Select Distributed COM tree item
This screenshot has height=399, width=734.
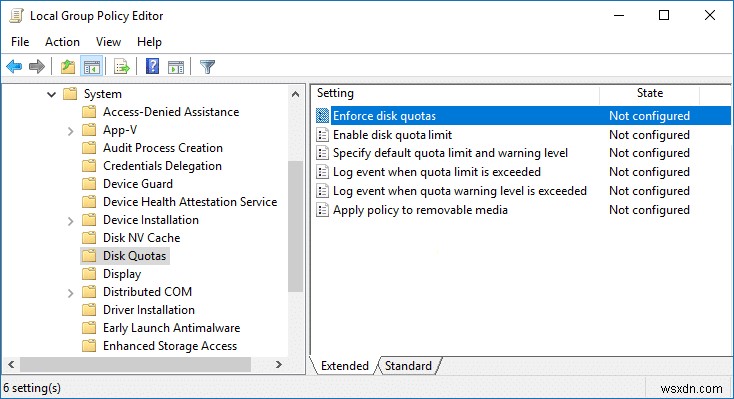click(147, 292)
